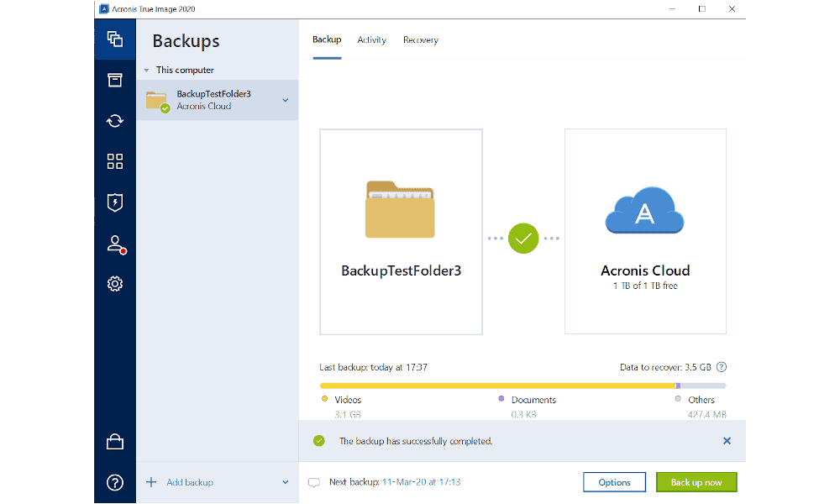Open Active Protection from the sidebar shield icon
Viewport: 840px width, 504px height.
pyautogui.click(x=115, y=202)
